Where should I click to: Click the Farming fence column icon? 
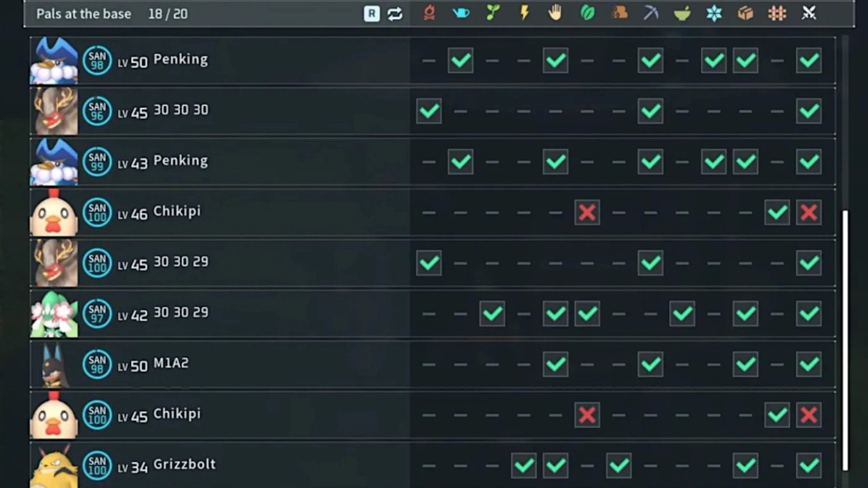click(777, 13)
